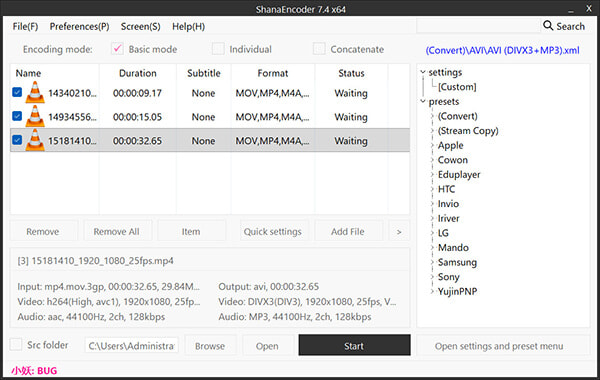
Task: Select the Invio preset item
Action: (448, 204)
